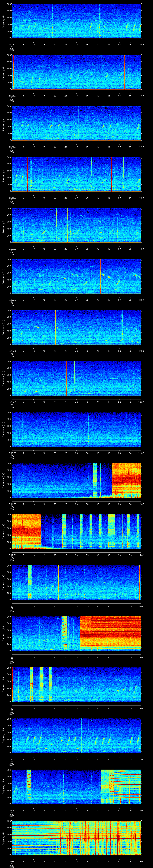Click the '14:00' end time label
The image size is (153, 868).
141,606
